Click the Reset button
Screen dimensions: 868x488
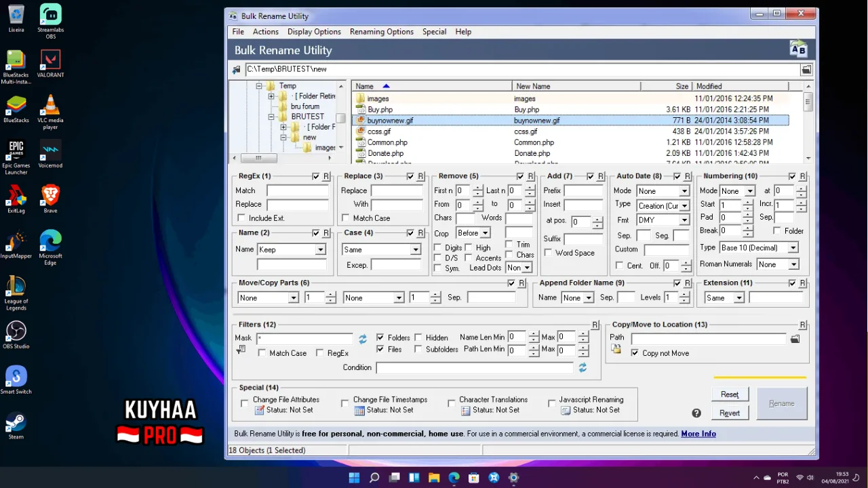[x=730, y=394]
